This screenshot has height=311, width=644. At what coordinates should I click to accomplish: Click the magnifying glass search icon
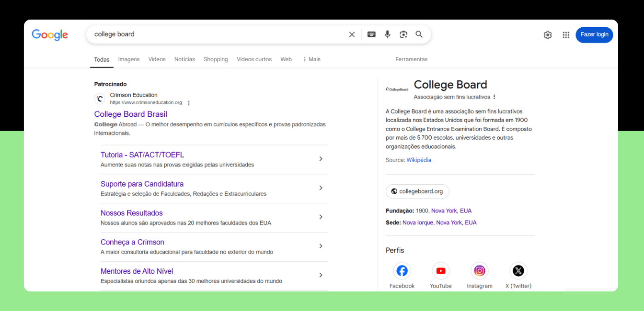click(419, 34)
